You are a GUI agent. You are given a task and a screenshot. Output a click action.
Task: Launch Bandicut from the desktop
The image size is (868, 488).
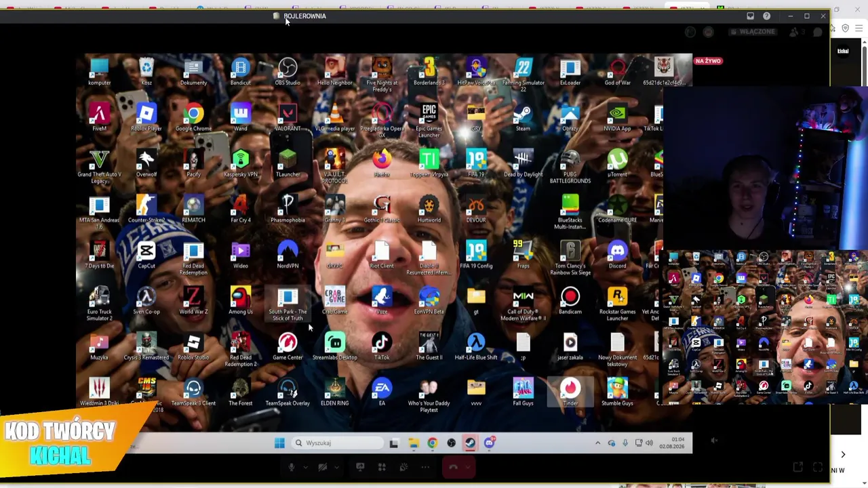pyautogui.click(x=241, y=72)
